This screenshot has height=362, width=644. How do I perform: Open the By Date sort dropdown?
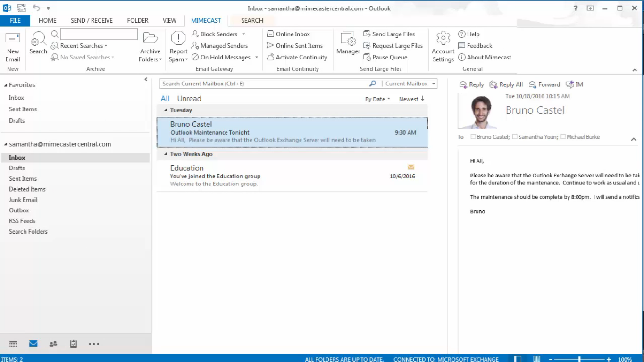[377, 99]
